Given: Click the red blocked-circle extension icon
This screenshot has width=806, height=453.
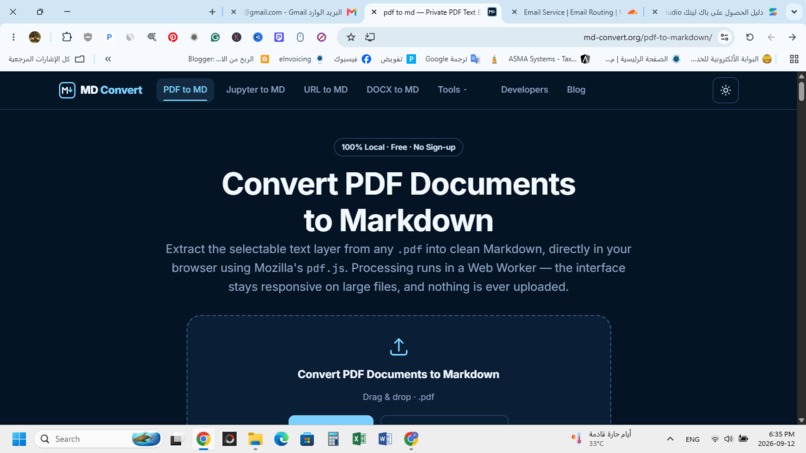Looking at the screenshot, I should [321, 37].
